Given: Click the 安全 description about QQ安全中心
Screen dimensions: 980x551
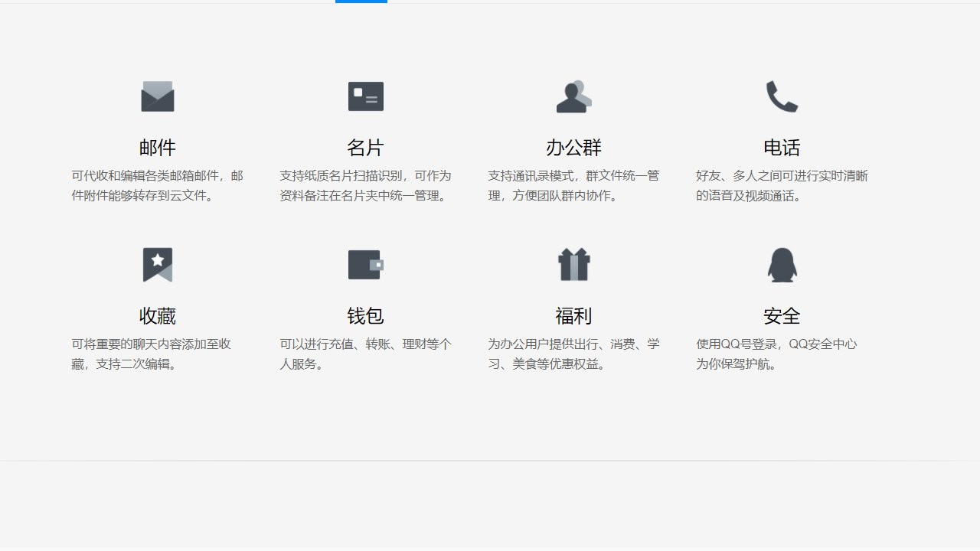Looking at the screenshot, I should [x=777, y=354].
